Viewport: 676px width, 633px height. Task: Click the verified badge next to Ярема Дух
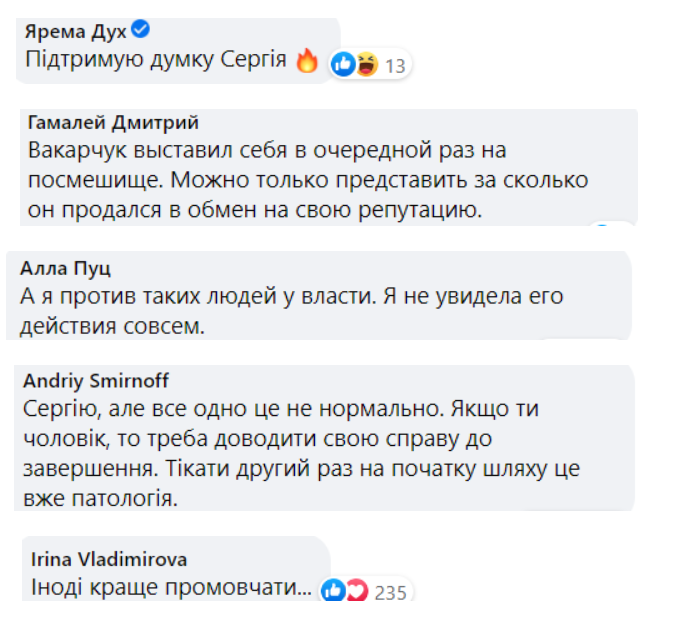pos(141,29)
